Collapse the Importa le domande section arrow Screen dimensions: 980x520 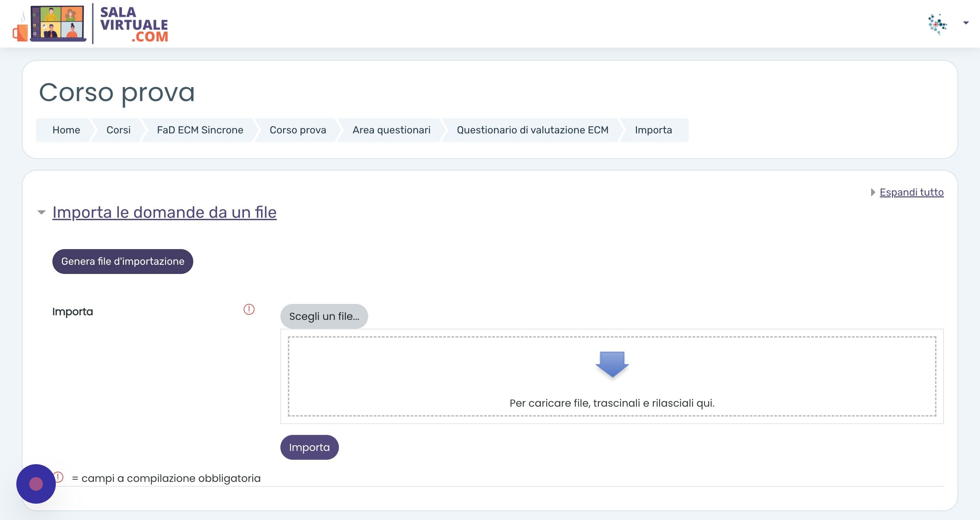coord(42,212)
